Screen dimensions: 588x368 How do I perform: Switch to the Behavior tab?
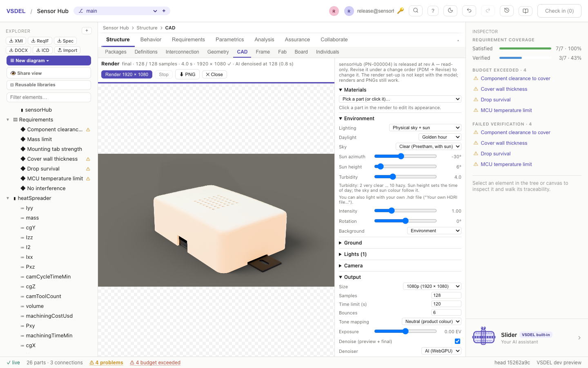(151, 40)
